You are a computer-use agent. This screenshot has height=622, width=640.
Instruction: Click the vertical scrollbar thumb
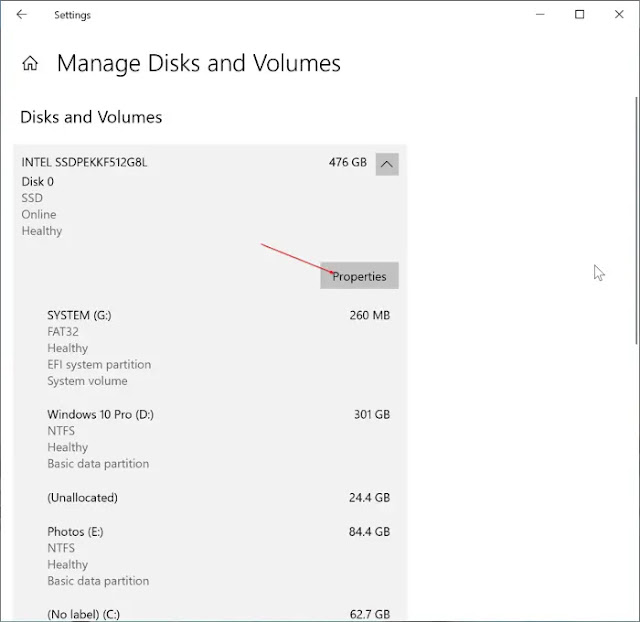pyautogui.click(x=636, y=220)
